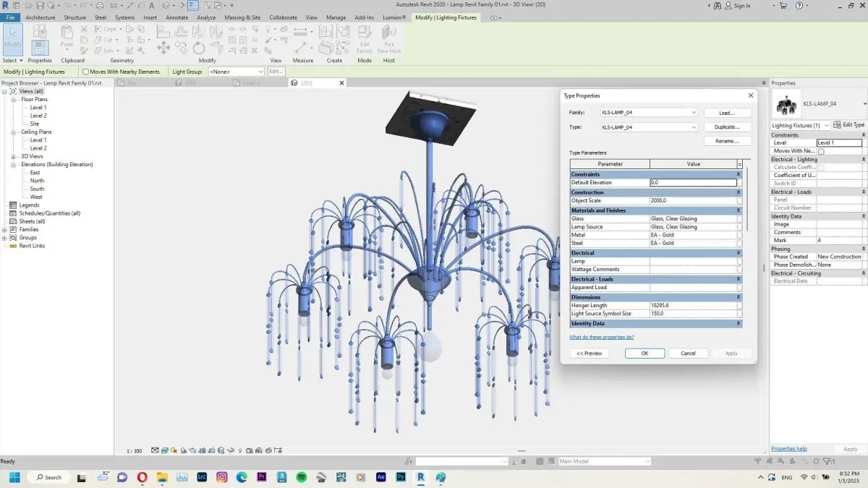Expand the 3D Views tree node
Screen dimensions: 868x488
tap(14, 156)
